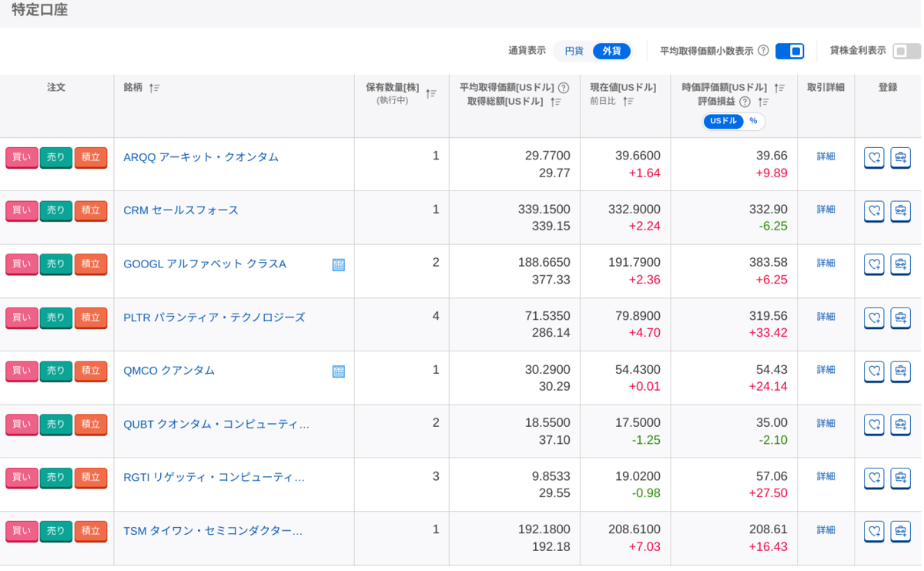The height and width of the screenshot is (571, 924).
Task: Click TSM current price 208.6100
Action: (634, 529)
